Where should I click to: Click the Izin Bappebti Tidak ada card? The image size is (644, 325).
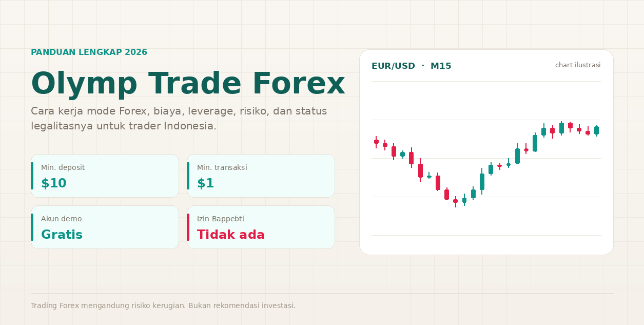click(x=261, y=227)
